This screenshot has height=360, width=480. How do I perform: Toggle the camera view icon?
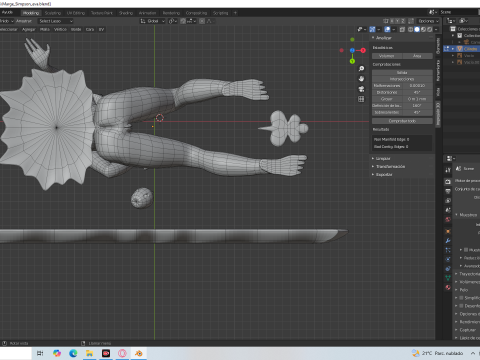click(361, 89)
